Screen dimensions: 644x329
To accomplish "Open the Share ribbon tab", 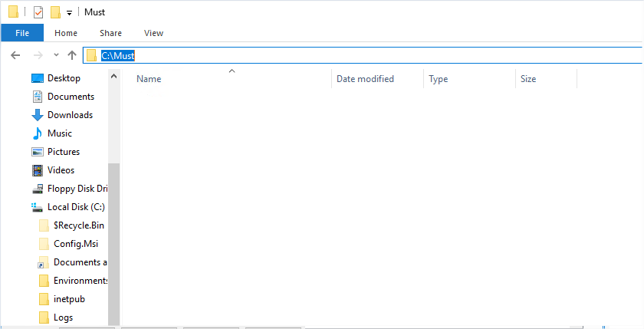I will 110,33.
